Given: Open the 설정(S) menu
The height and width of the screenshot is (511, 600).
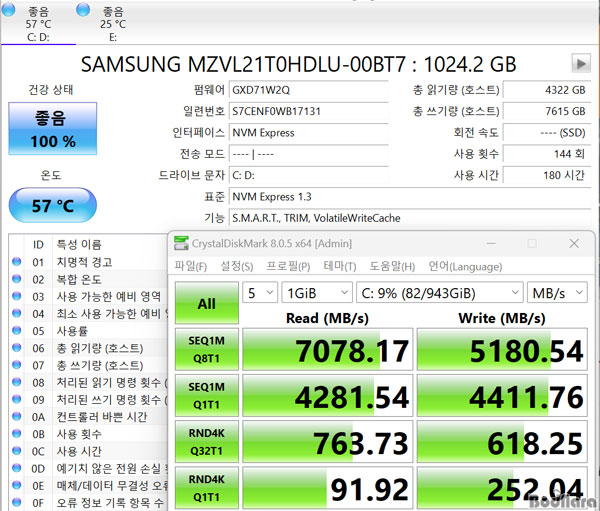Looking at the screenshot, I should pyautogui.click(x=236, y=266).
